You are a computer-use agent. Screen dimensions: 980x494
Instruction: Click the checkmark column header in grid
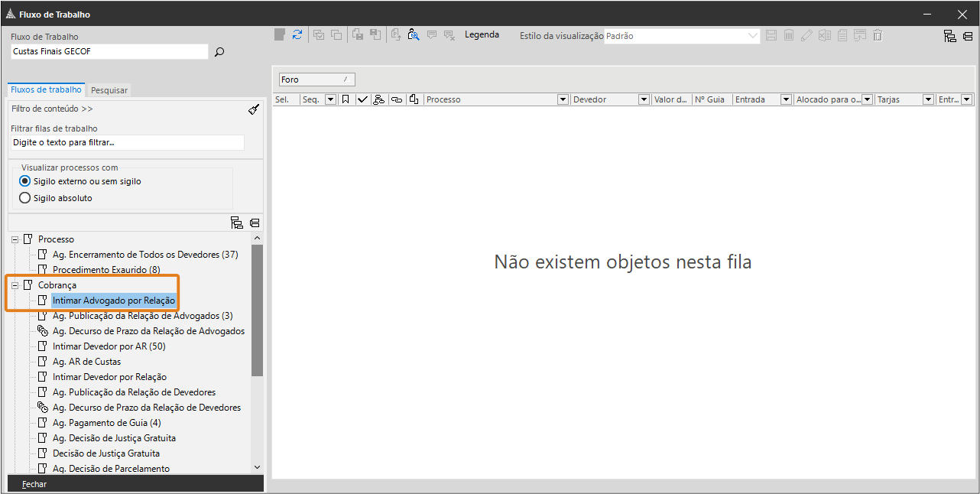click(362, 99)
